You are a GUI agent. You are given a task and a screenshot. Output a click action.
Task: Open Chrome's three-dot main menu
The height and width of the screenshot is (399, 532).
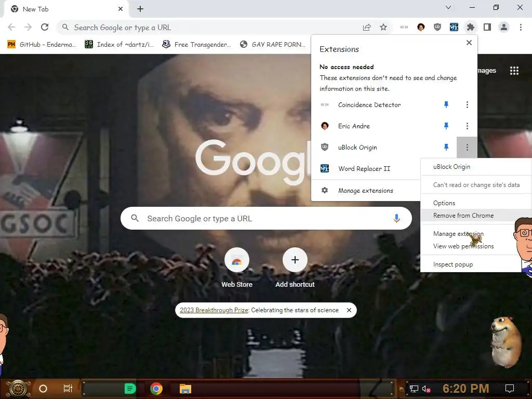[521, 27]
